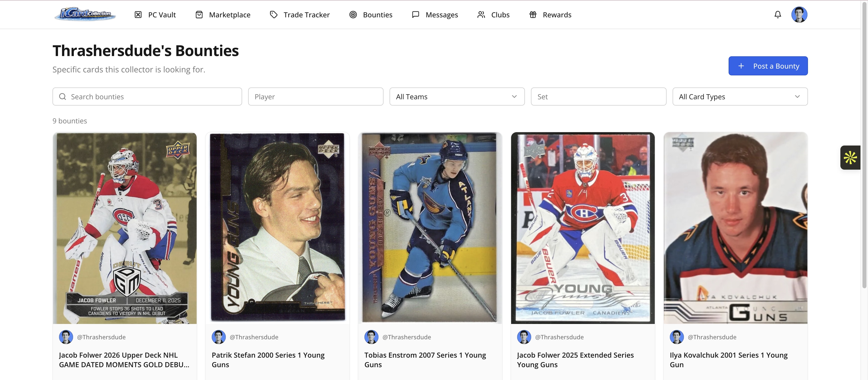The image size is (868, 380).
Task: Open Patrik Stefan 2000 Series 1 title
Action: point(268,360)
